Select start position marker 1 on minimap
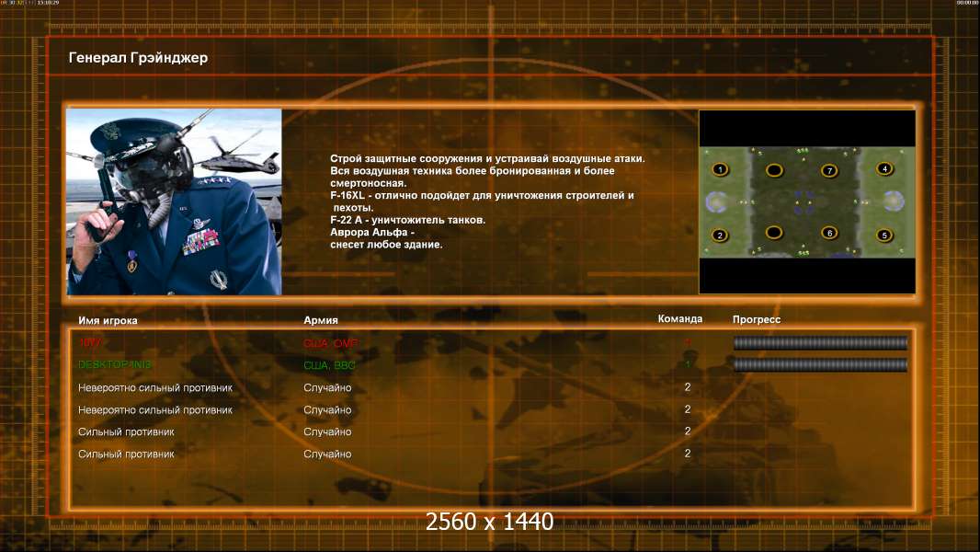The height and width of the screenshot is (552, 980). pyautogui.click(x=720, y=169)
